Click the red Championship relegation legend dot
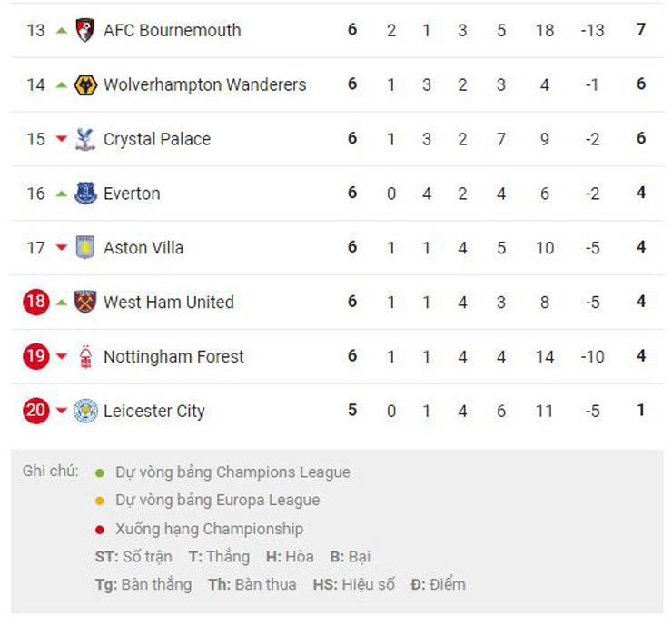Image resolution: width=672 pixels, height=626 pixels. click(100, 529)
